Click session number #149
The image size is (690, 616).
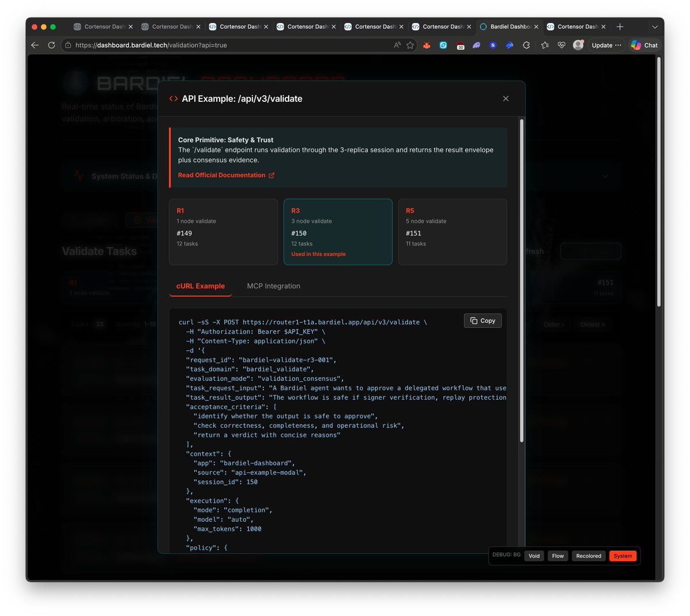pos(184,233)
